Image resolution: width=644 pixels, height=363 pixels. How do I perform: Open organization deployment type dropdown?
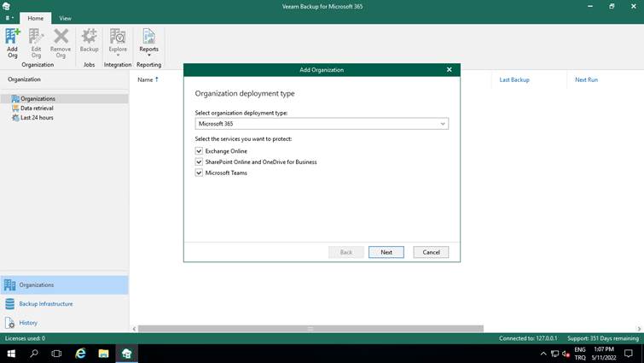322,124
